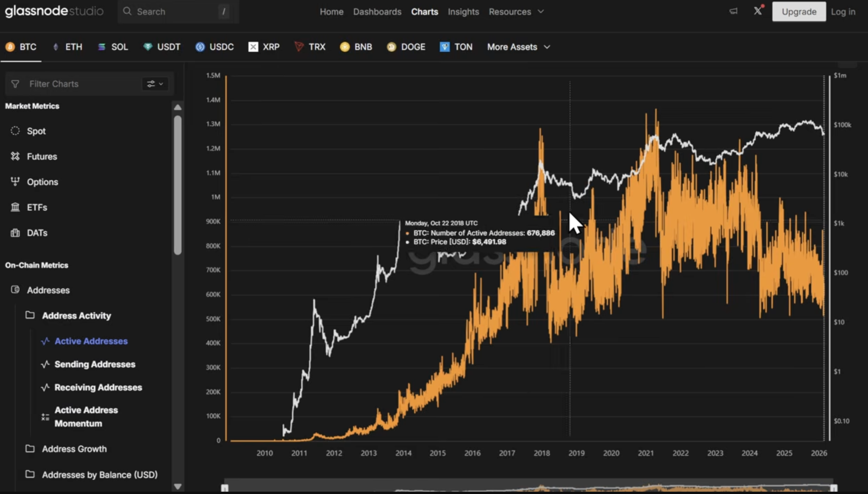
Task: Open the Insights page
Action: 463,12
